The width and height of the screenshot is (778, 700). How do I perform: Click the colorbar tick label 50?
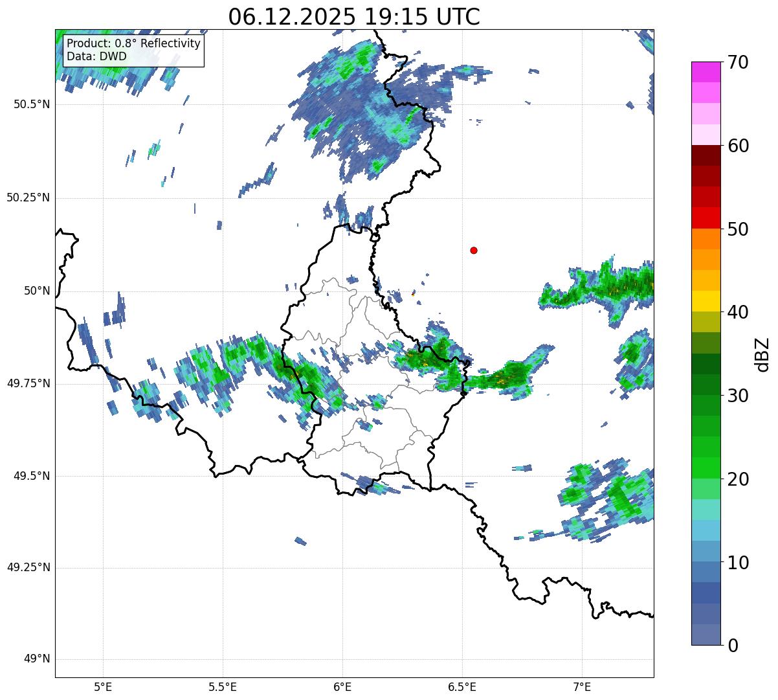coord(738,229)
